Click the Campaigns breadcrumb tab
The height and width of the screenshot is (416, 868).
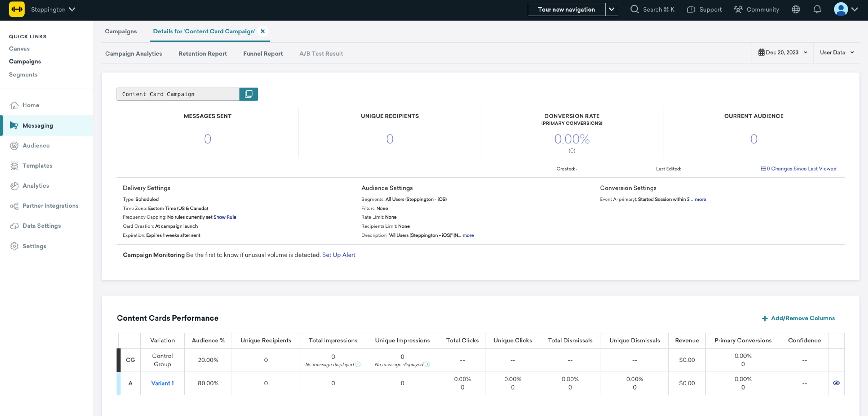coord(121,31)
